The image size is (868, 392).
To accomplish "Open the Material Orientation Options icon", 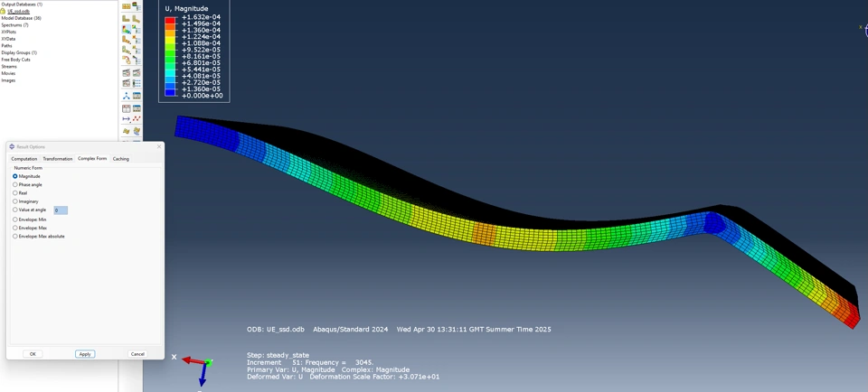I will point(137,50).
